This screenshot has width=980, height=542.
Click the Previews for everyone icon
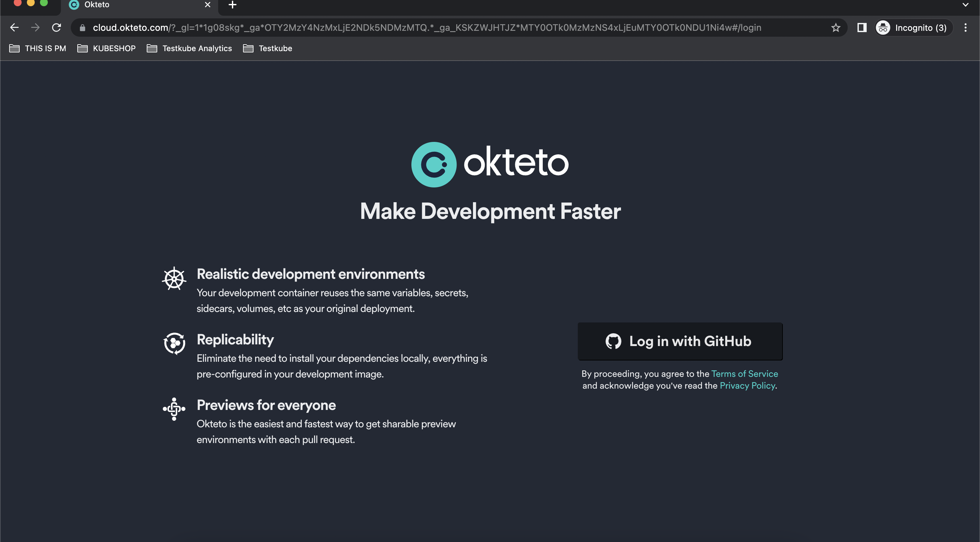(x=174, y=409)
